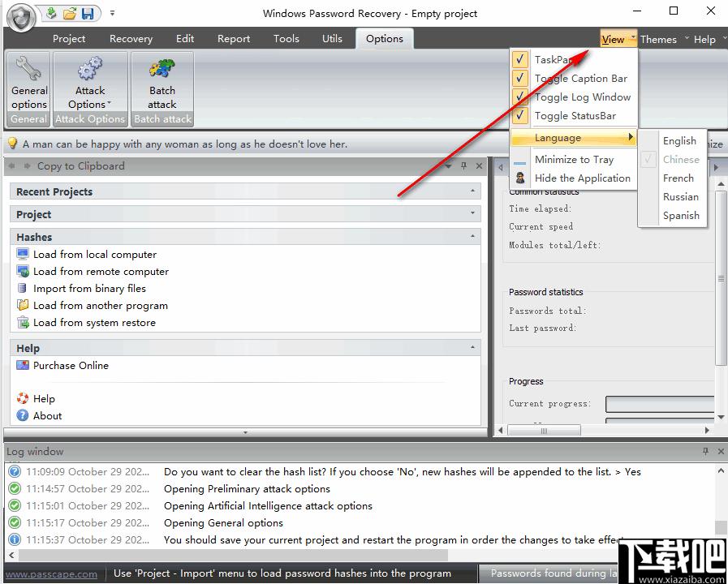
Task: Click Passwords found status bar tab
Action: pos(550,573)
